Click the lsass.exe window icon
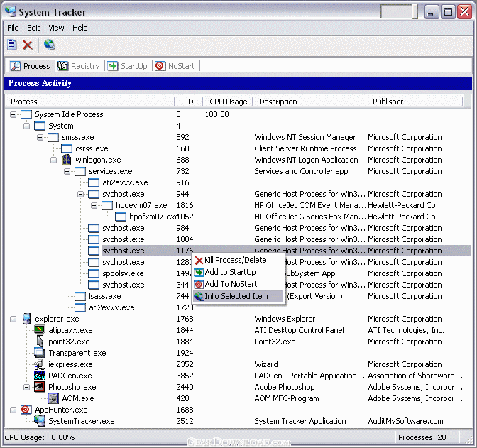 (x=80, y=296)
